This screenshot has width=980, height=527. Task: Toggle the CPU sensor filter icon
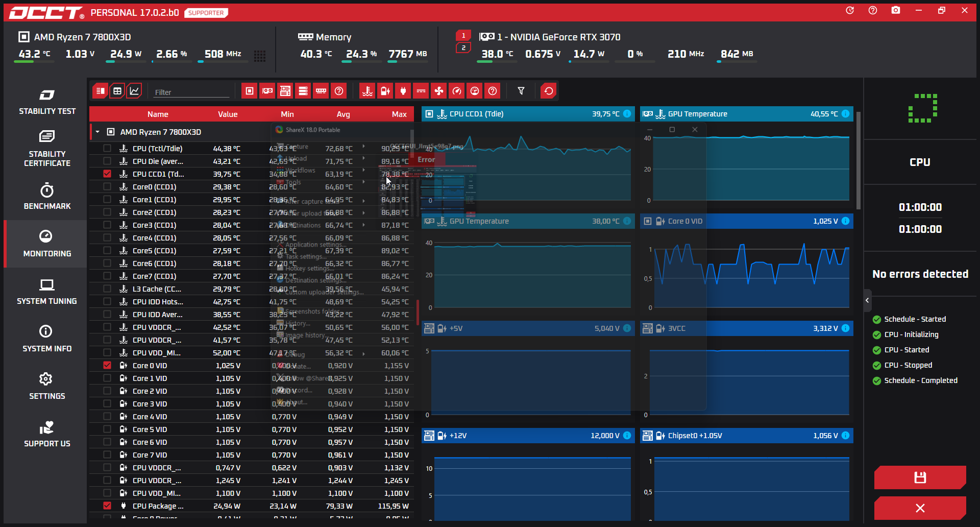pyautogui.click(x=250, y=91)
